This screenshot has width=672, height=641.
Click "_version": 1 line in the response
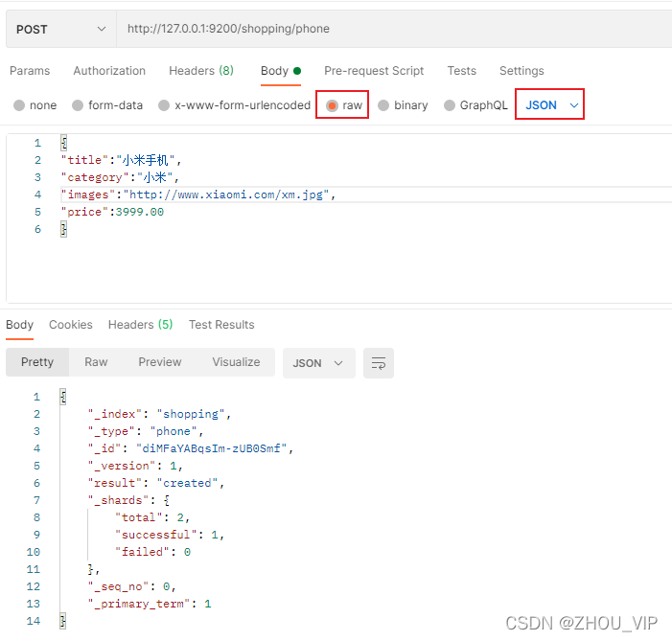pyautogui.click(x=135, y=466)
